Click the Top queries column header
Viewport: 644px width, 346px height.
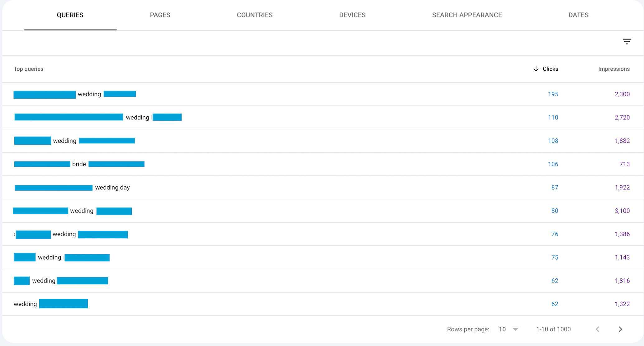tap(28, 69)
